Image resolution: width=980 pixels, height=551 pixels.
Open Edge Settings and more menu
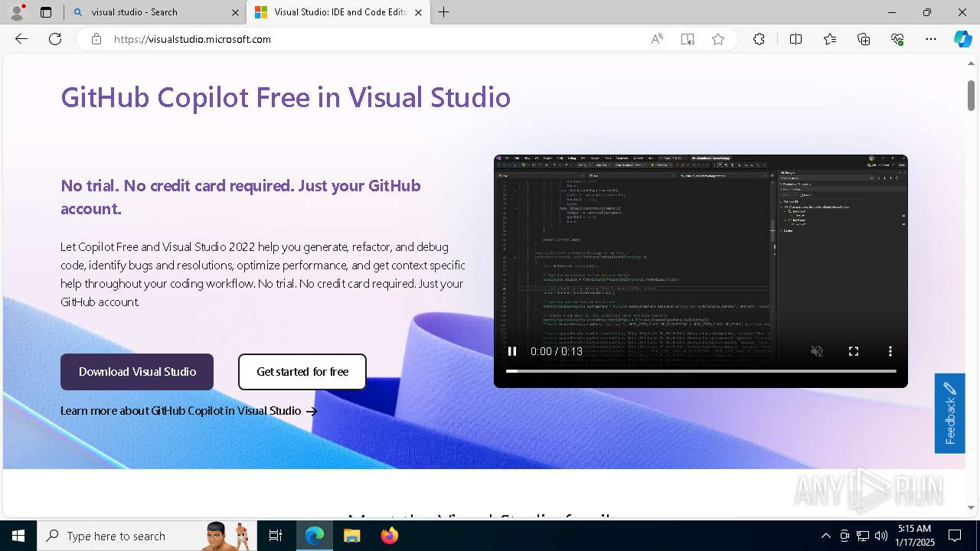[931, 39]
